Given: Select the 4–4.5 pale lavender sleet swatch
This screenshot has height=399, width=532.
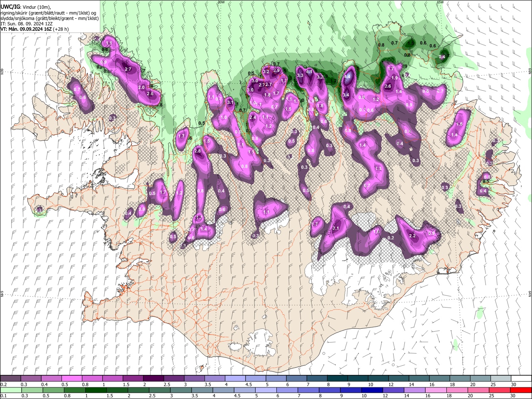Looking at the screenshot, I should point(235,378).
